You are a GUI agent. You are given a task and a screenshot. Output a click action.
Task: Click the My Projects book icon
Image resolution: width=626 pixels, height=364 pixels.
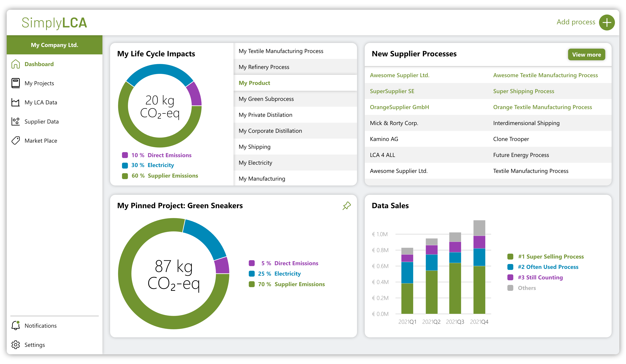pos(15,83)
